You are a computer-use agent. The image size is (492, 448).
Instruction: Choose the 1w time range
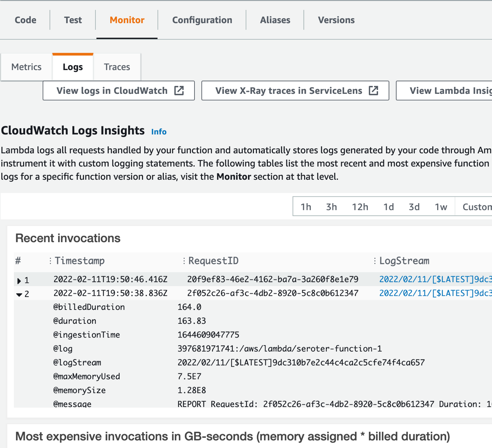(x=441, y=207)
